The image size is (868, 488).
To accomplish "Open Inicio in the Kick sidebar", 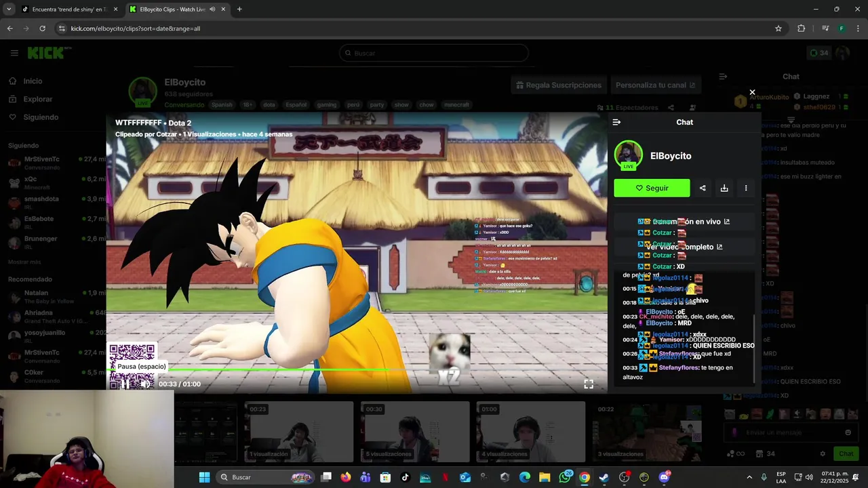I will click(x=33, y=81).
